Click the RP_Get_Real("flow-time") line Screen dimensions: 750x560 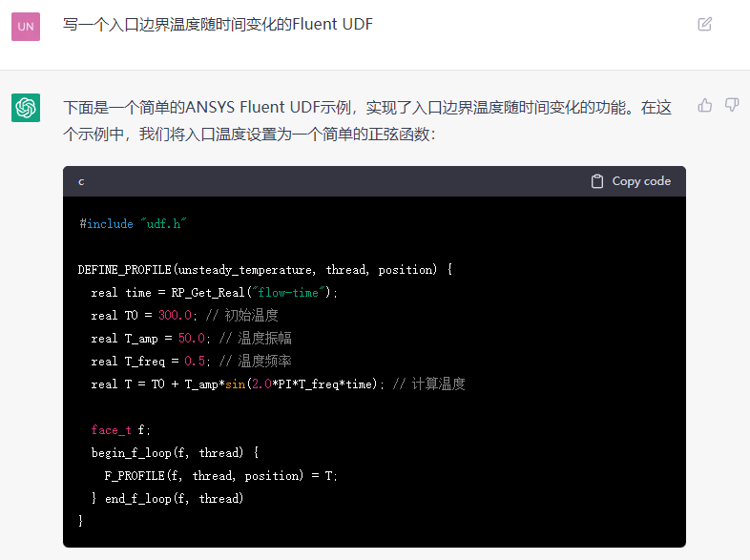[215, 293]
